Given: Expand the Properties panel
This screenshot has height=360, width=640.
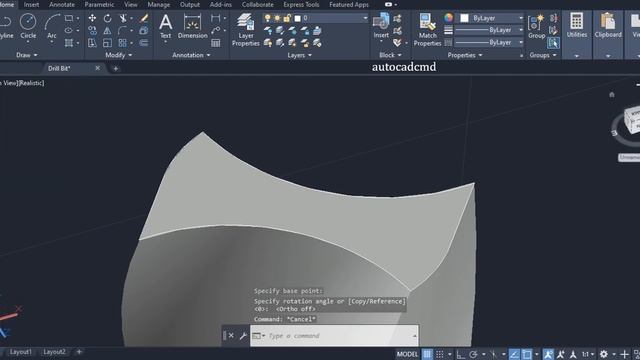Looking at the screenshot, I should click(x=464, y=55).
